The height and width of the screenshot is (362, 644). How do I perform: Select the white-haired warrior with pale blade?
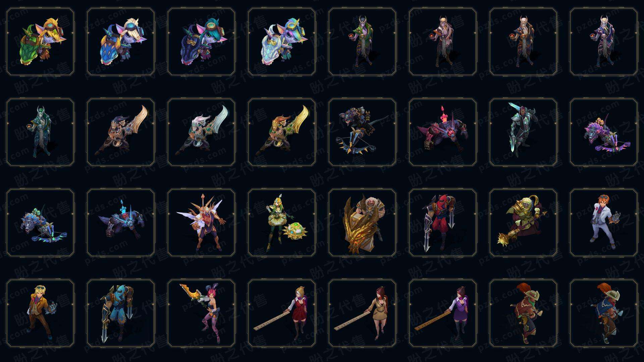tap(201, 132)
